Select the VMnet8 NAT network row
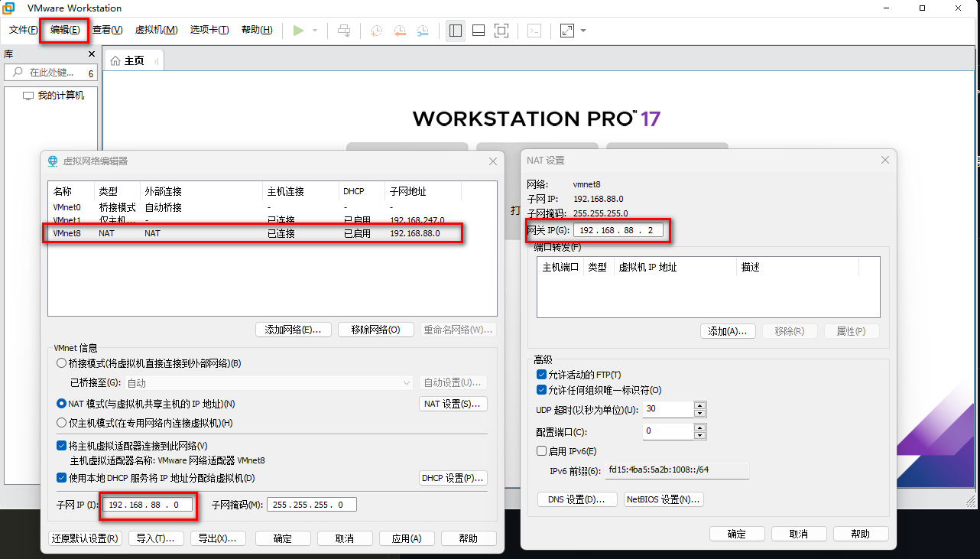The height and width of the screenshot is (559, 980). [255, 233]
